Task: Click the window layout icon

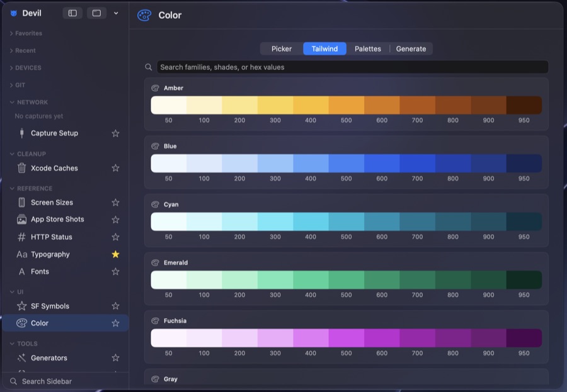Action: click(x=96, y=13)
